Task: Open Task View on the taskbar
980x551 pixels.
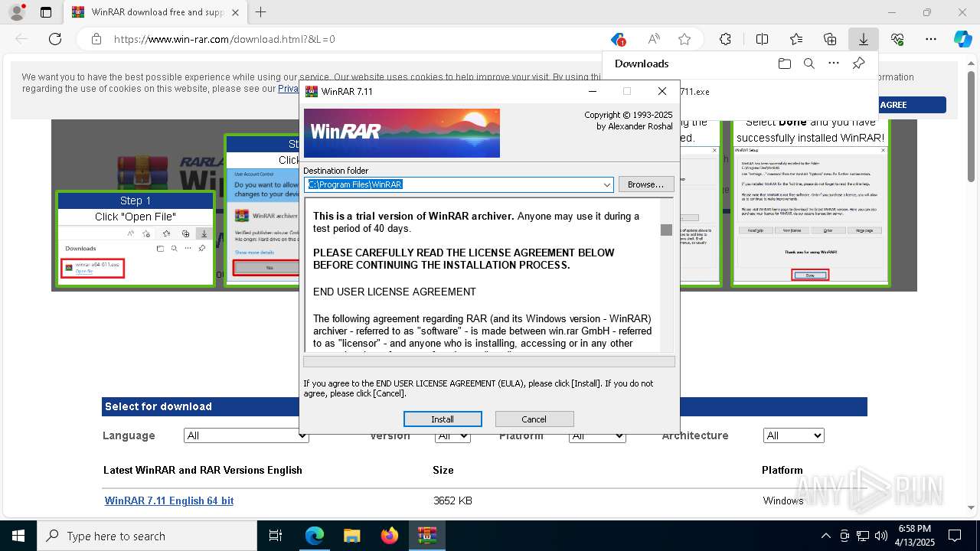Action: point(276,536)
